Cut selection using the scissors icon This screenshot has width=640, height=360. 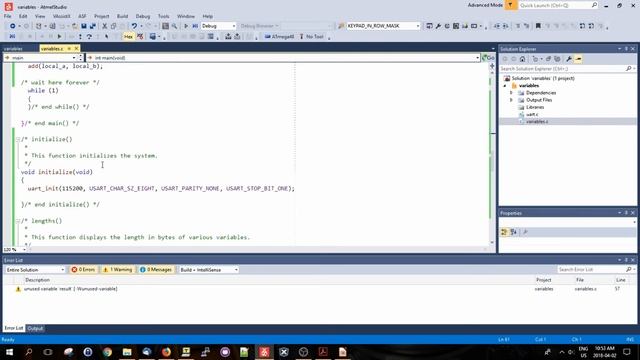point(105,26)
